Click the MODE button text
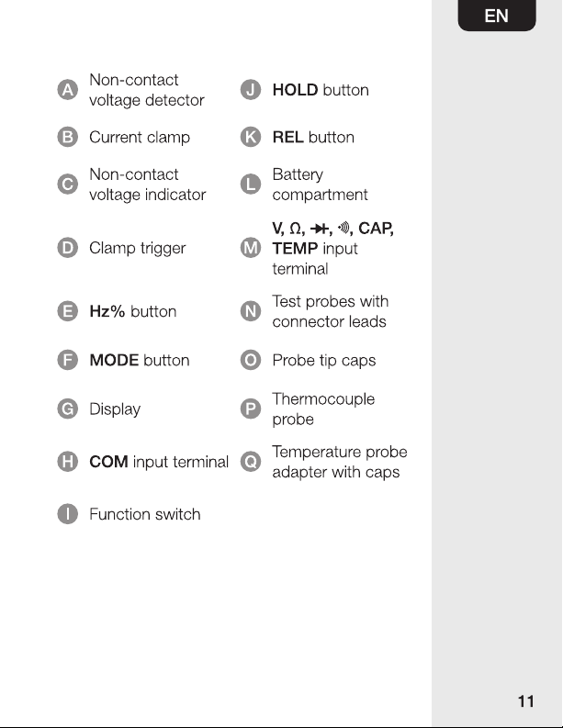Image resolution: width=563 pixels, height=728 pixels. (140, 360)
